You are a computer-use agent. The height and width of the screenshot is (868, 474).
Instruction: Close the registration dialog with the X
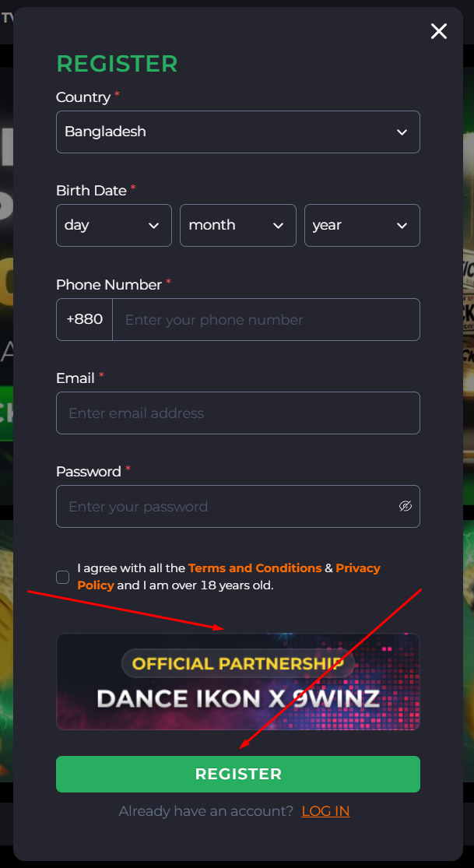tap(439, 31)
